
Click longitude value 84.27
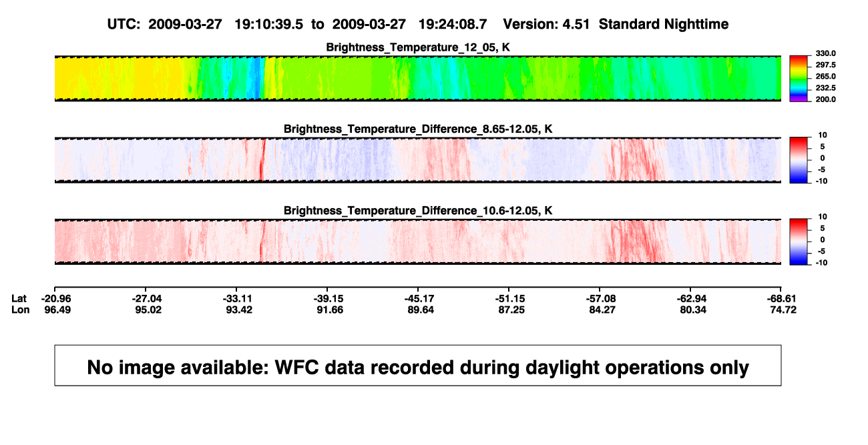602,310
